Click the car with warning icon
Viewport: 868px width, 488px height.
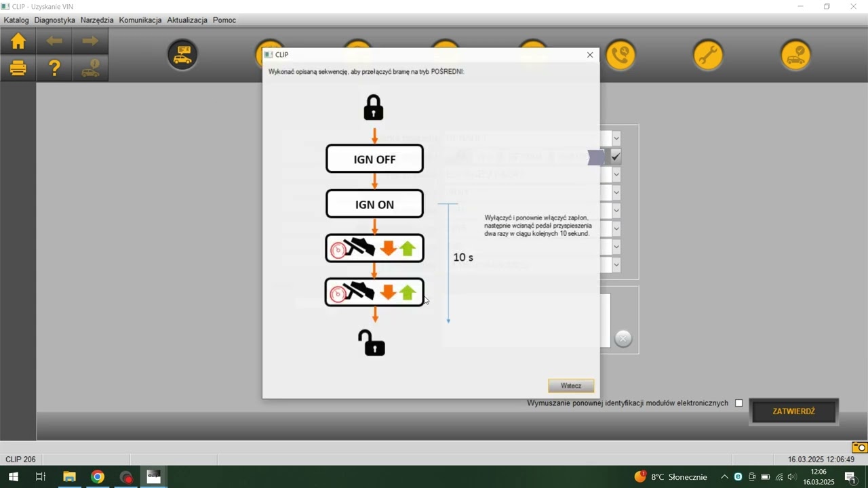pyautogui.click(x=90, y=68)
